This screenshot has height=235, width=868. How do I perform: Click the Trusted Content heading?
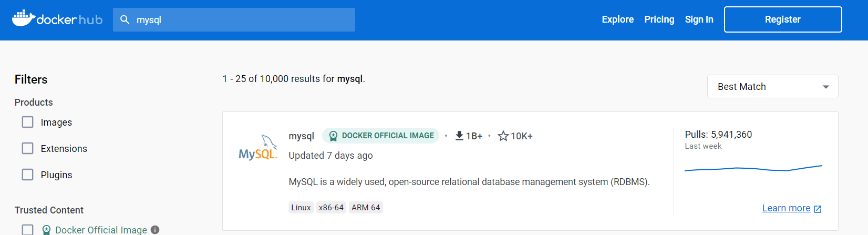tap(49, 210)
